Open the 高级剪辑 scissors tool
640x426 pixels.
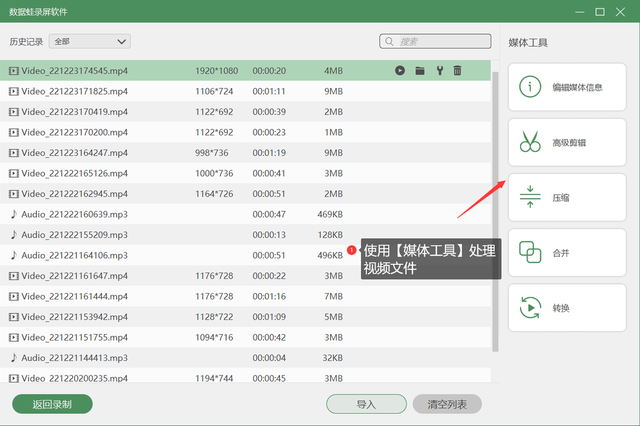567,142
